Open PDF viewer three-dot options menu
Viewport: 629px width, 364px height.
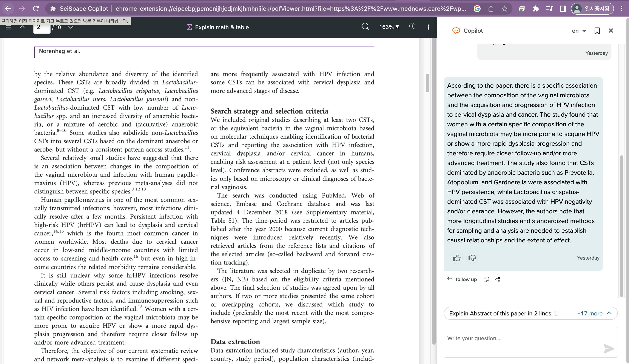tap(428, 27)
